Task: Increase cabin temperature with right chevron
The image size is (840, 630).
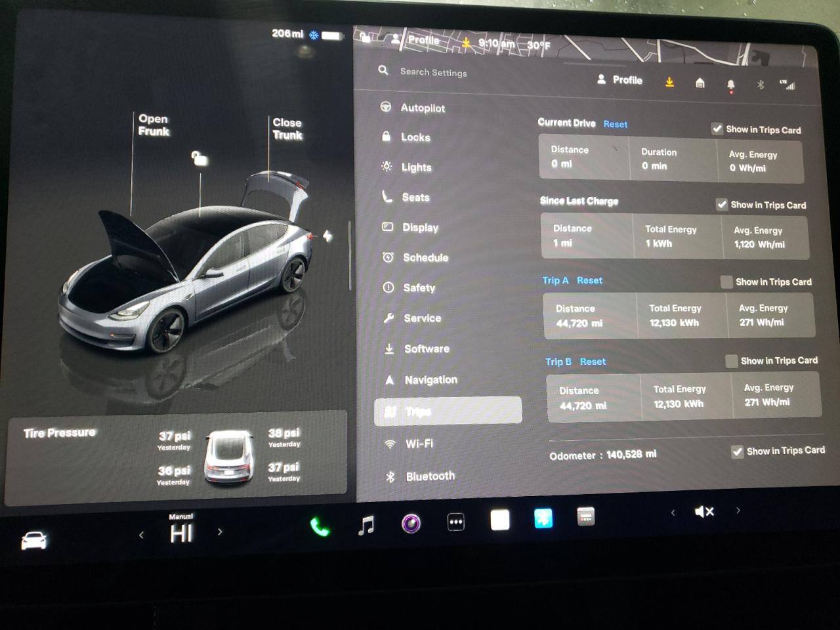Action: point(220,532)
